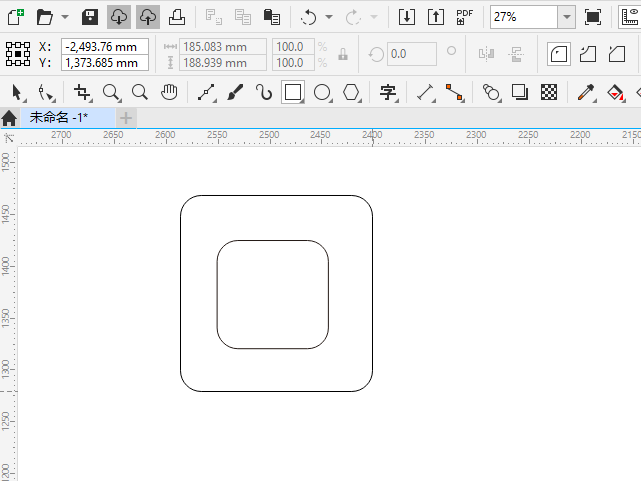This screenshot has height=481, width=641.
Task: Choose the Polygon tool
Action: click(x=351, y=93)
